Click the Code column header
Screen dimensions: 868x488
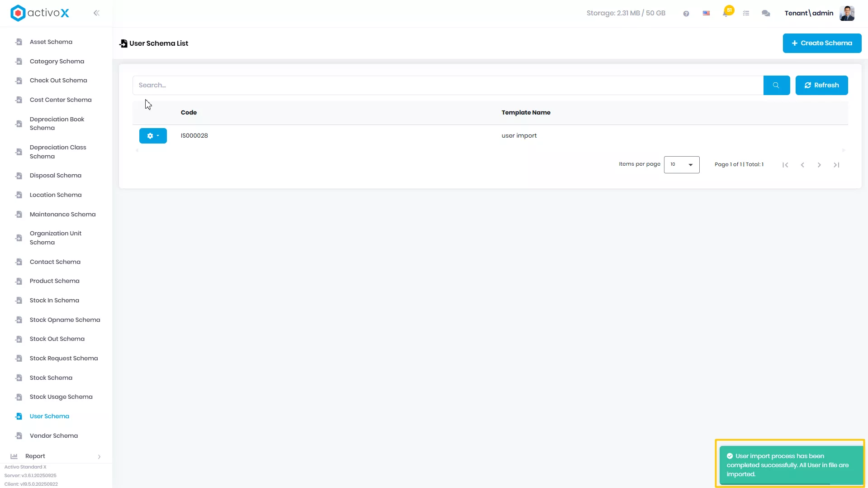pos(189,113)
